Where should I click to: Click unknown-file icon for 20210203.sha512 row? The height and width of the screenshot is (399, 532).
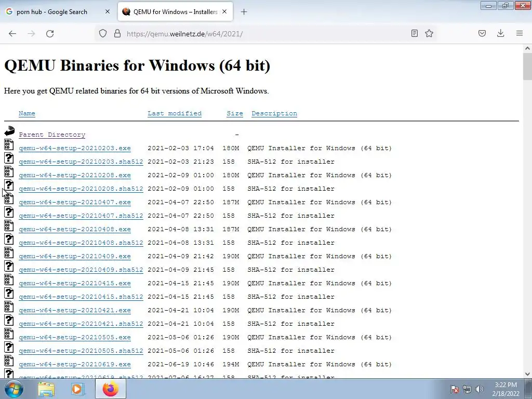coord(9,158)
